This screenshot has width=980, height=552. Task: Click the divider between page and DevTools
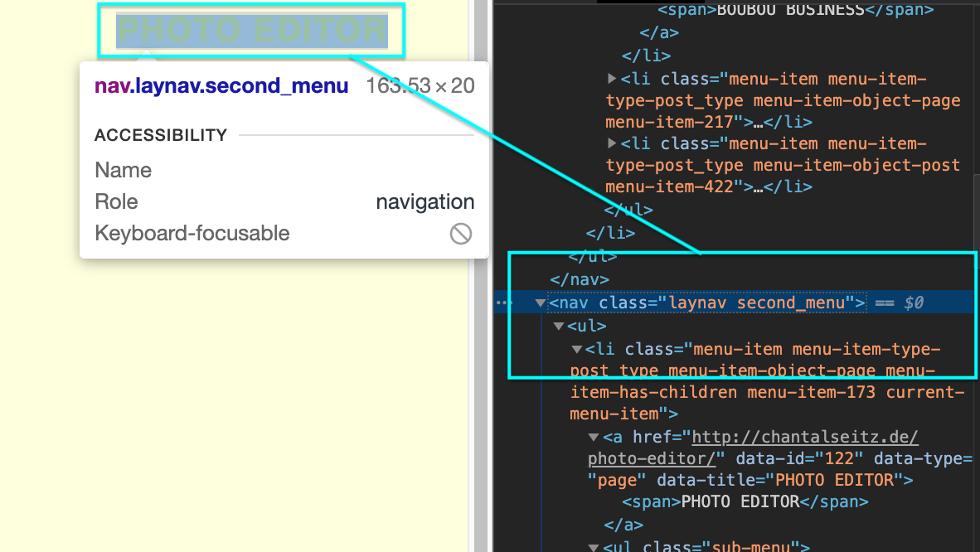tap(481, 276)
